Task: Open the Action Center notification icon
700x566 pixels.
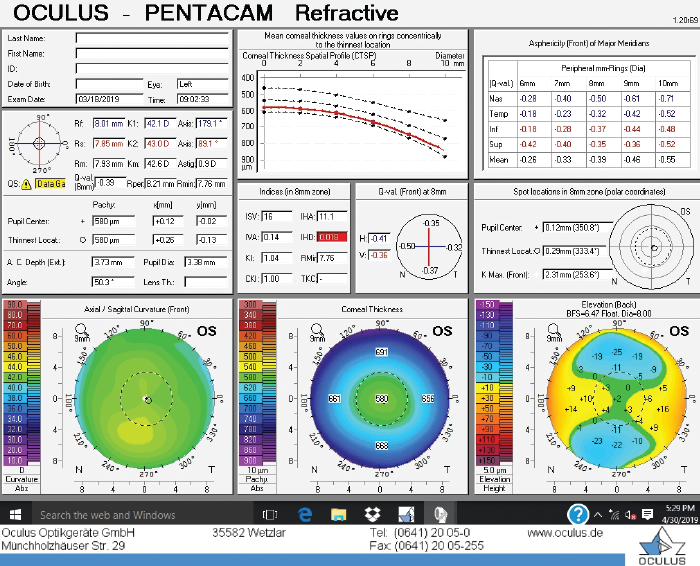Action: click(x=647, y=515)
